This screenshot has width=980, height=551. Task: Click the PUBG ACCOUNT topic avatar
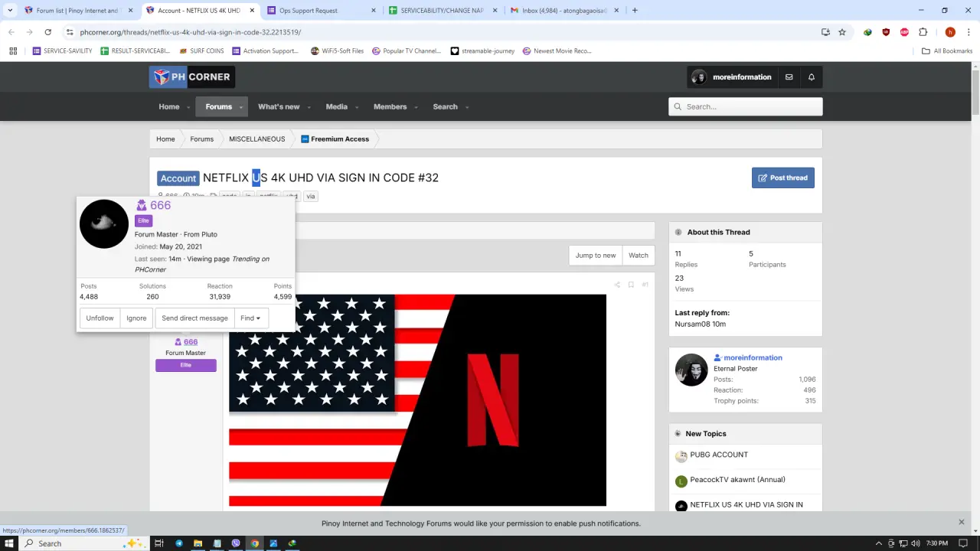tap(681, 457)
